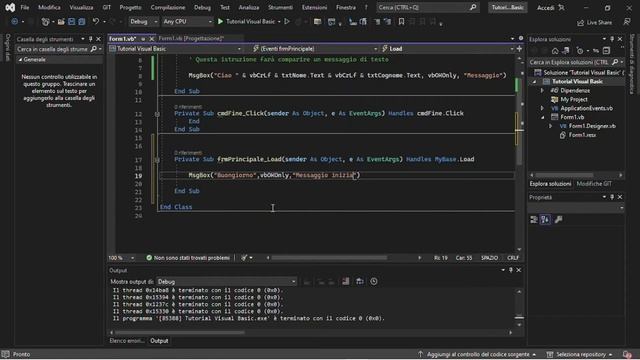Viewport: 640px width, 360px height.
Task: Click the navigate Back circle icon
Action: tap(15, 22)
